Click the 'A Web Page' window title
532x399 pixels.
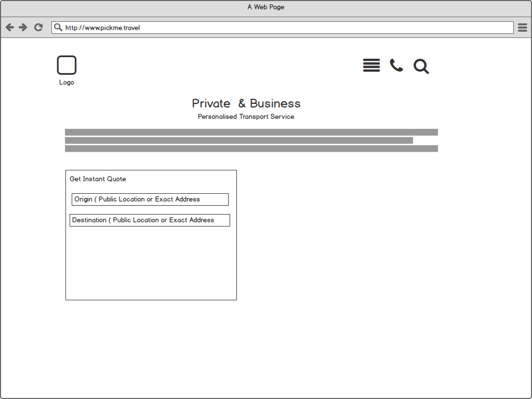265,7
